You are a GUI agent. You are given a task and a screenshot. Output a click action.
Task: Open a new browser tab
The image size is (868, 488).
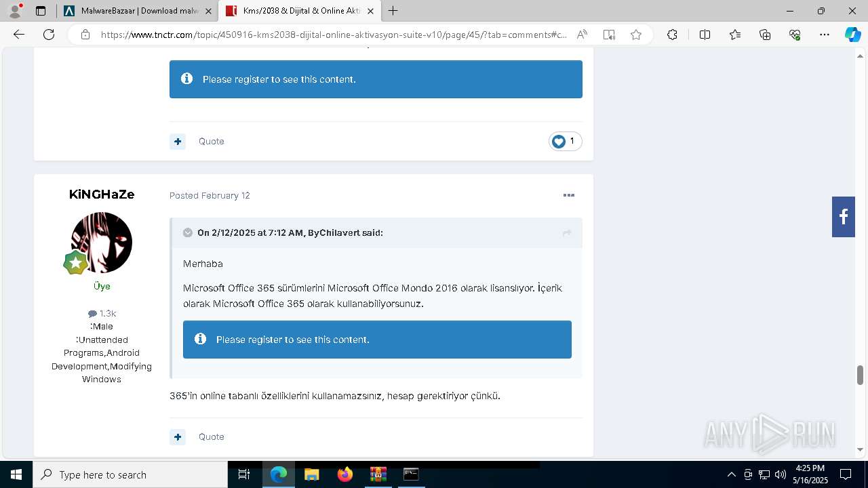[393, 11]
